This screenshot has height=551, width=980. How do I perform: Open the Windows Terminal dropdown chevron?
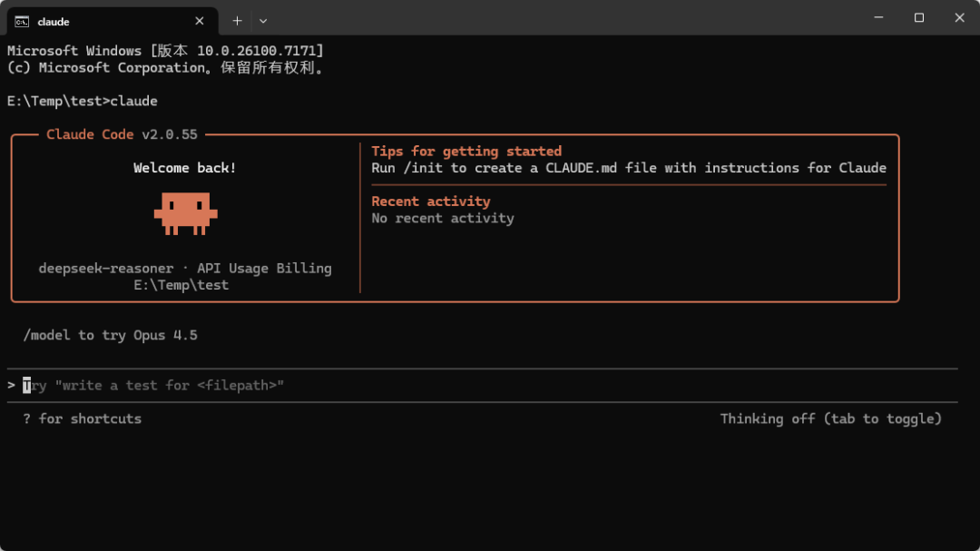(263, 20)
